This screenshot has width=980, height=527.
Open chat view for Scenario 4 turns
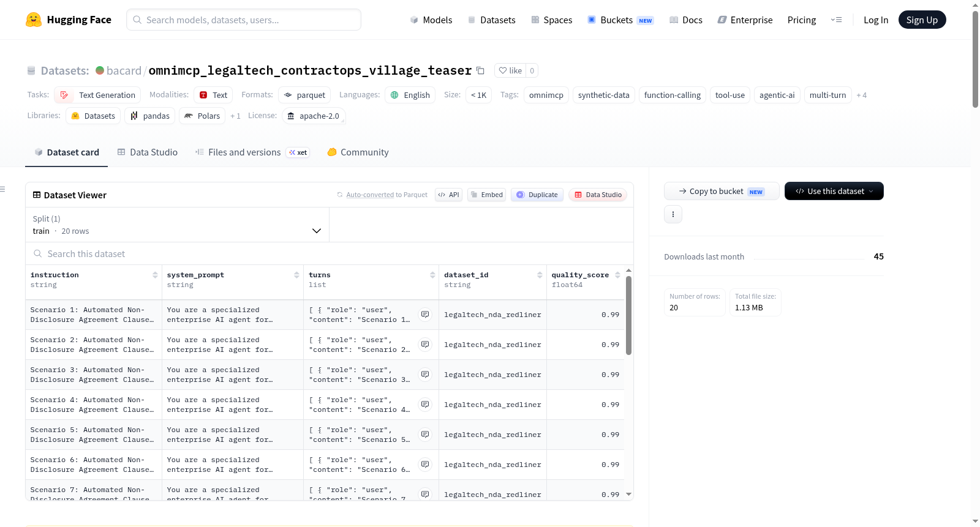(425, 405)
